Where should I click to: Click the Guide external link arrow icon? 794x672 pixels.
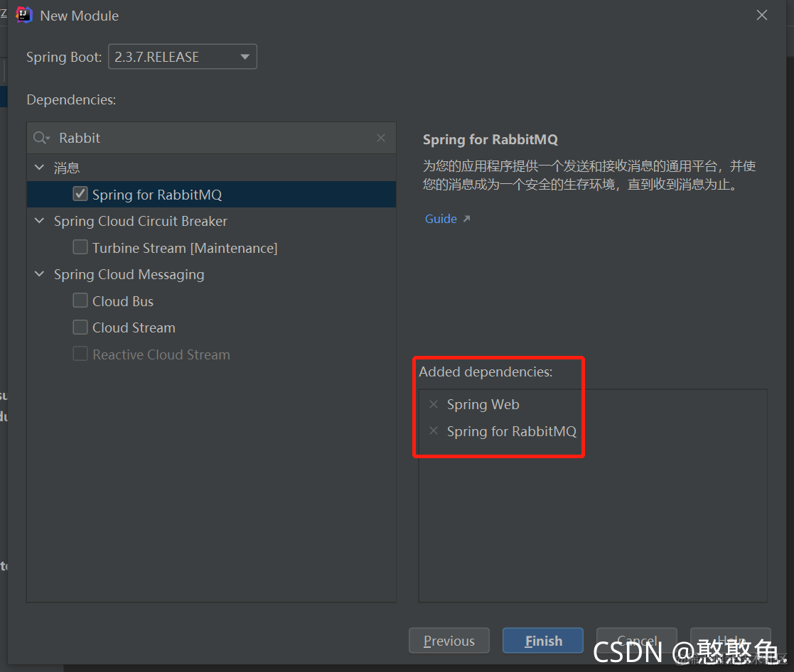pos(466,219)
